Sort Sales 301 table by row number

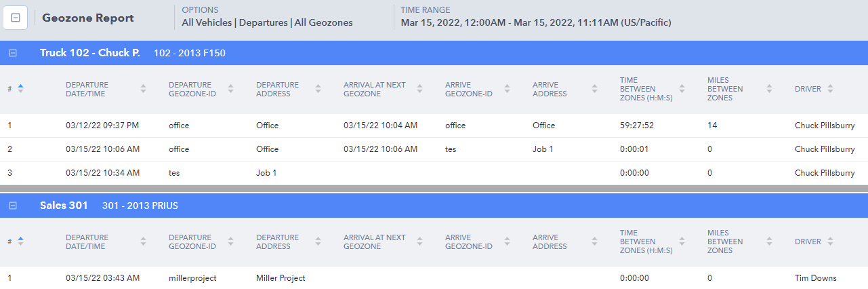pos(20,242)
